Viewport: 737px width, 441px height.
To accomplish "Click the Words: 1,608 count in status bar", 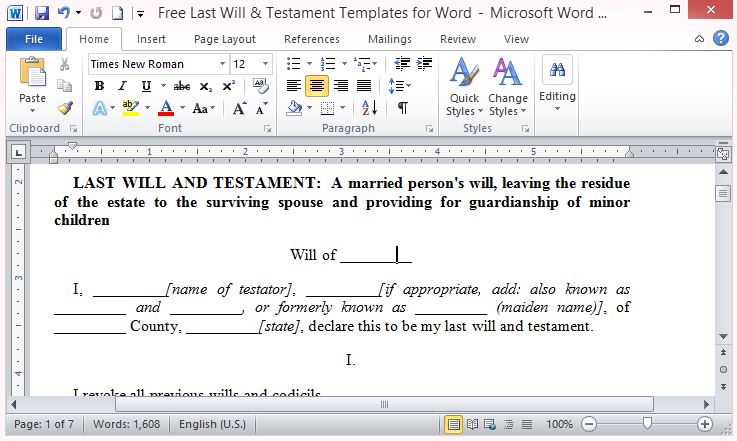I will [128, 424].
